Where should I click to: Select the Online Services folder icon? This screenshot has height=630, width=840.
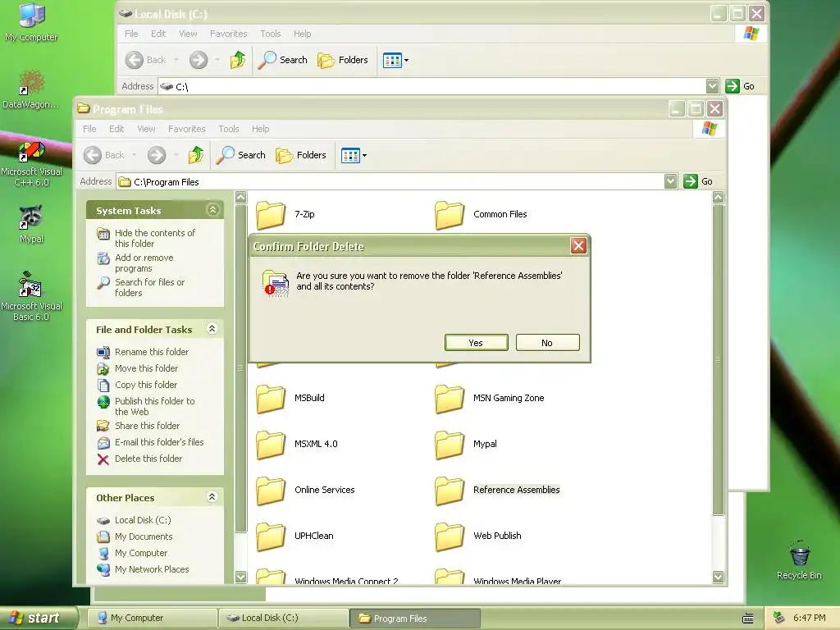coord(271,491)
